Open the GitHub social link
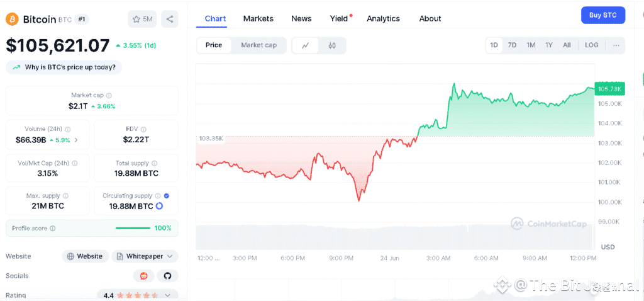Screen dimensions: 644x301 pos(167,276)
